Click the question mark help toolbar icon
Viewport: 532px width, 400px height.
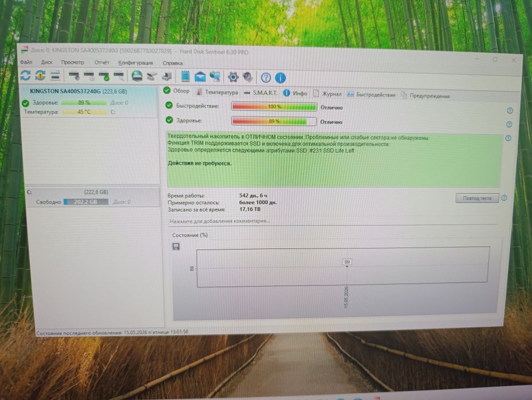coord(266,78)
